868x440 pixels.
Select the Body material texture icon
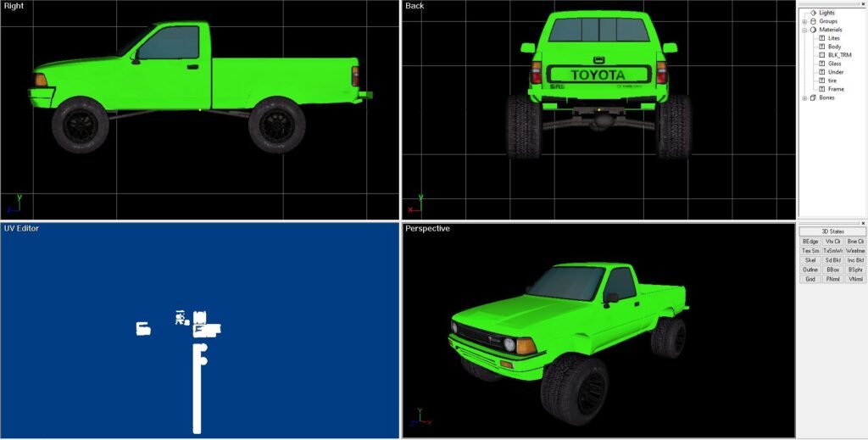pos(821,47)
